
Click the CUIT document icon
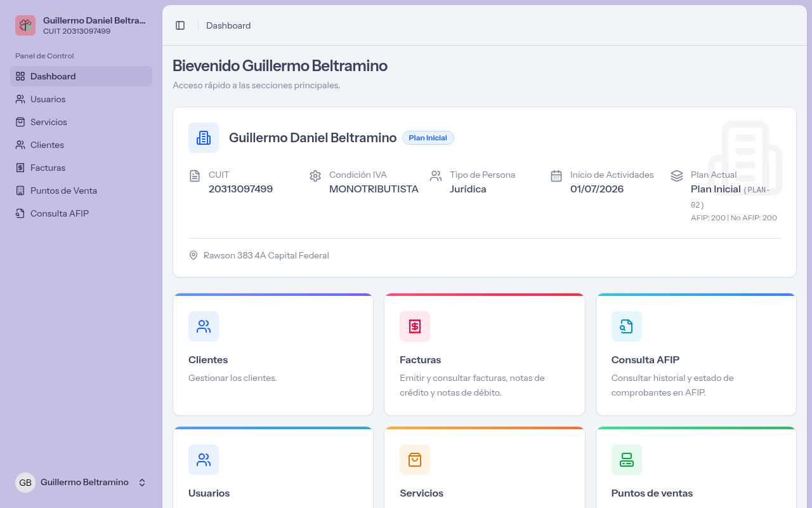[195, 176]
